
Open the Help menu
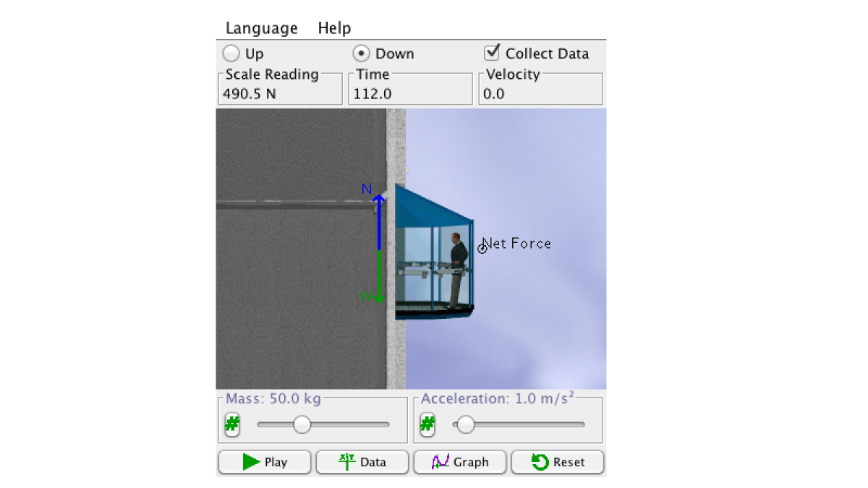(334, 27)
